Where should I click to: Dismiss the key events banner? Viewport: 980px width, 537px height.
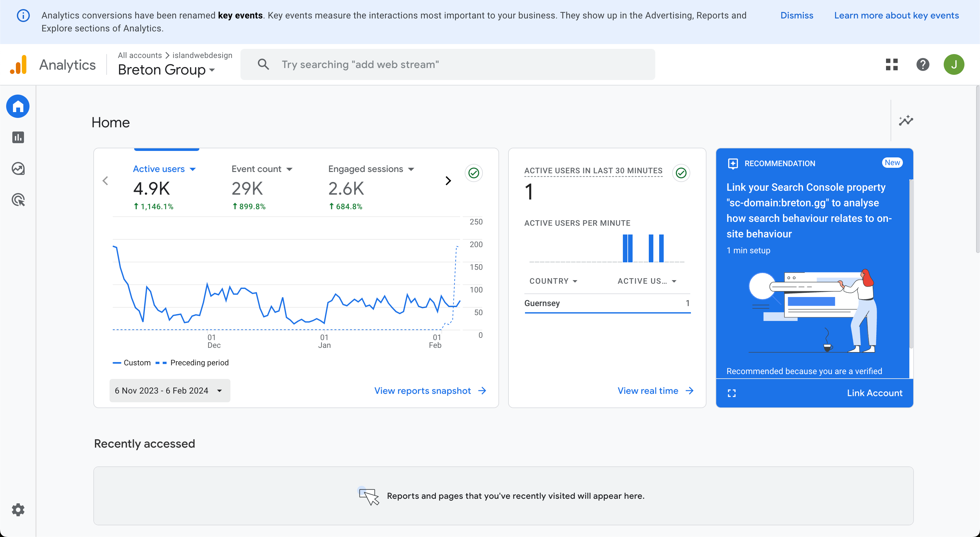(797, 15)
